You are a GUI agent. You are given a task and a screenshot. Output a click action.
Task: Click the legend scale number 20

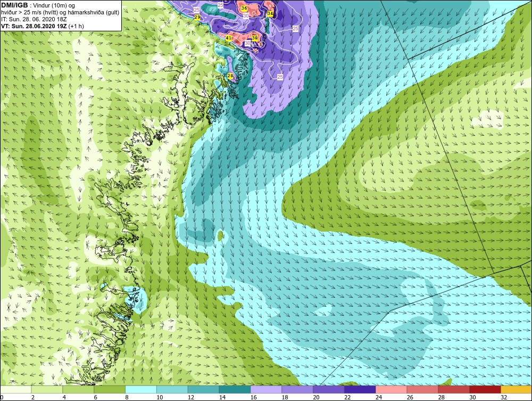[316, 397]
